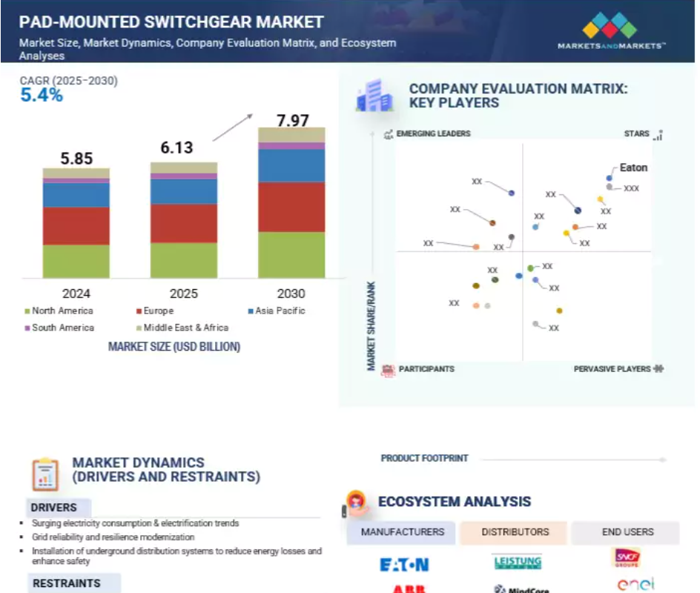Screen dimensions: 700x593
Task: Click the Leistung logo under Distributors
Action: tap(518, 562)
